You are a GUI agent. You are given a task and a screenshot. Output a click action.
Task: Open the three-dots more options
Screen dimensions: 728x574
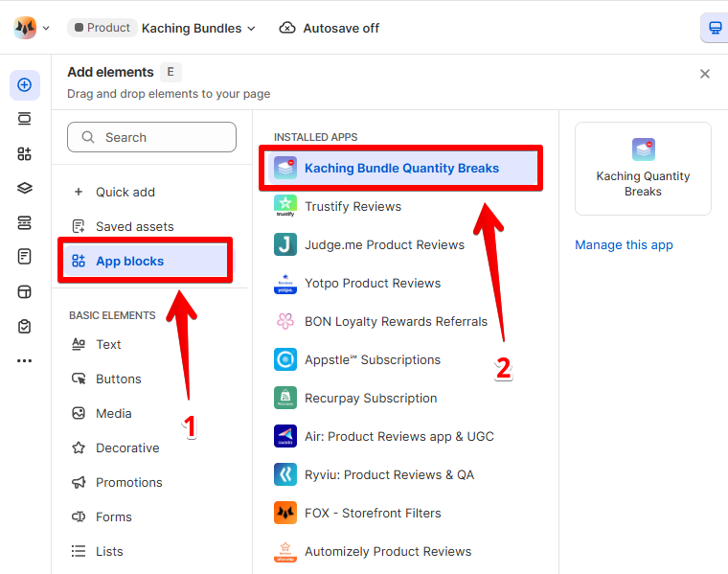click(25, 361)
